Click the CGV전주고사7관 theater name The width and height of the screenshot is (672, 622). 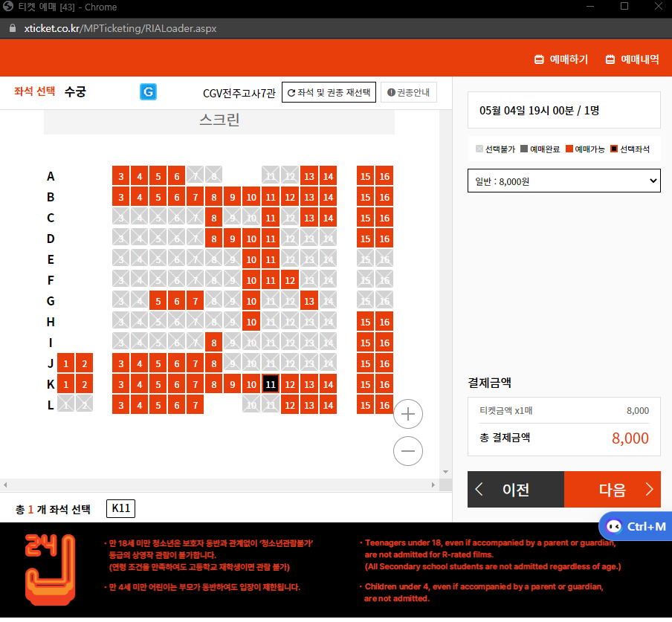click(239, 93)
